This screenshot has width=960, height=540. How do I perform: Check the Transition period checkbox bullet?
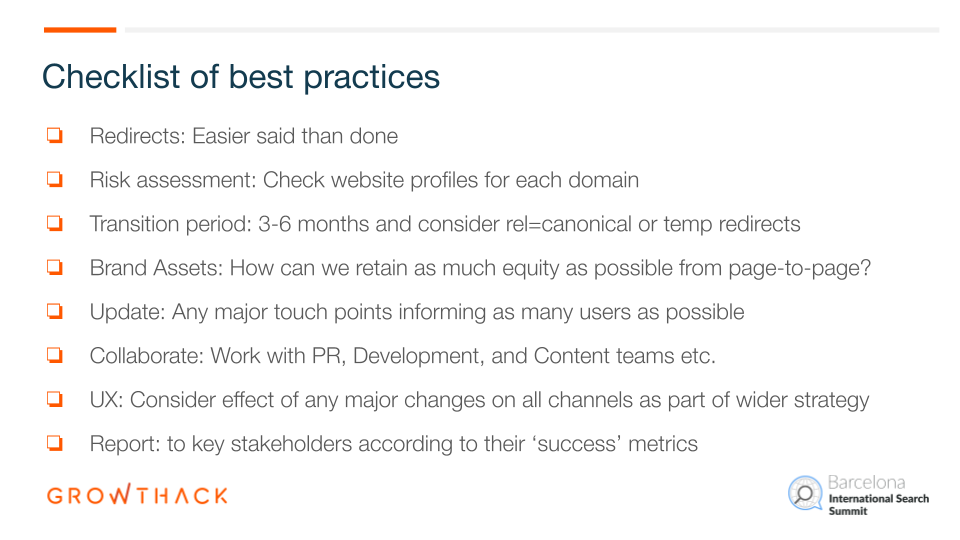[55, 223]
